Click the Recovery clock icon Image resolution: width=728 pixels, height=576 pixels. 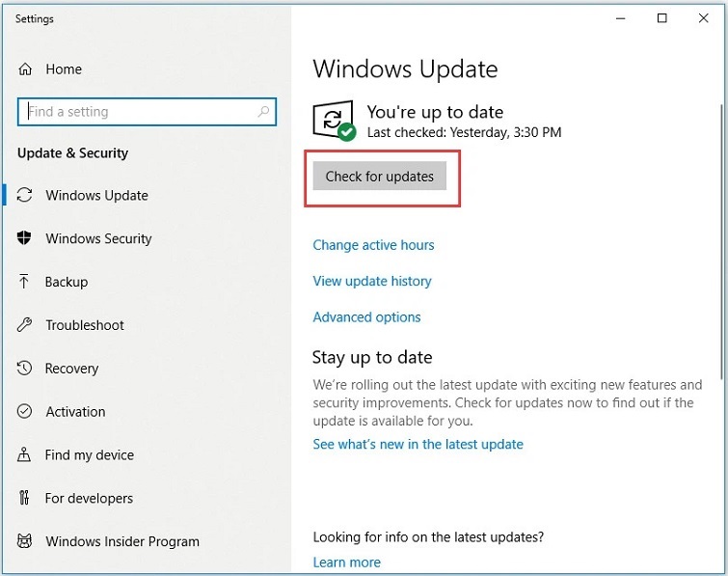tap(25, 369)
